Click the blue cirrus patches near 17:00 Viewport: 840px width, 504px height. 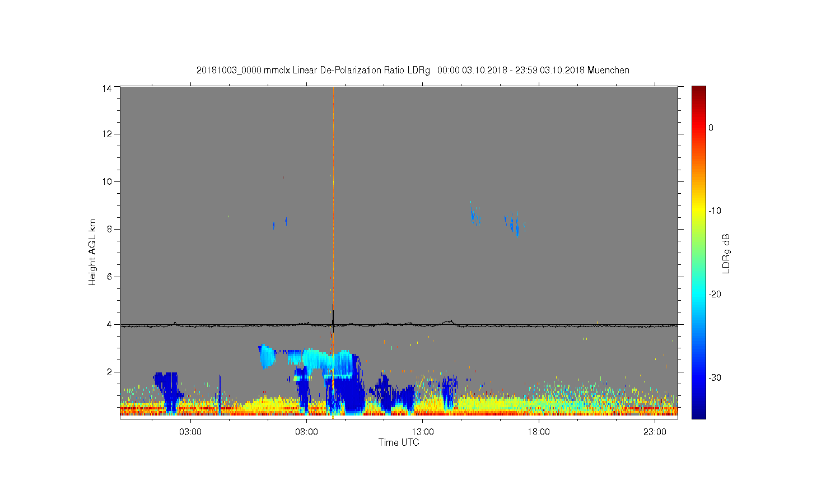coord(512,223)
